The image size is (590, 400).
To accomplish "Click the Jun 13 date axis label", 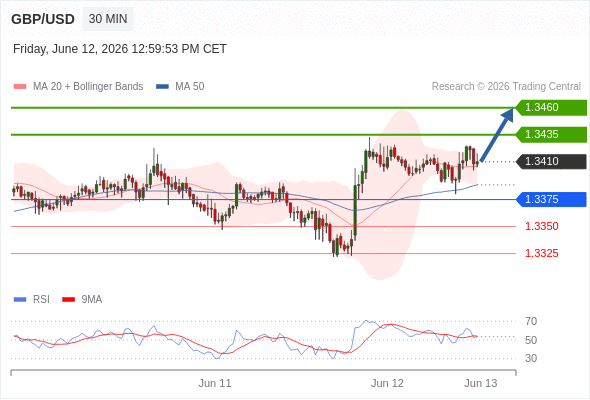I will 481,383.
